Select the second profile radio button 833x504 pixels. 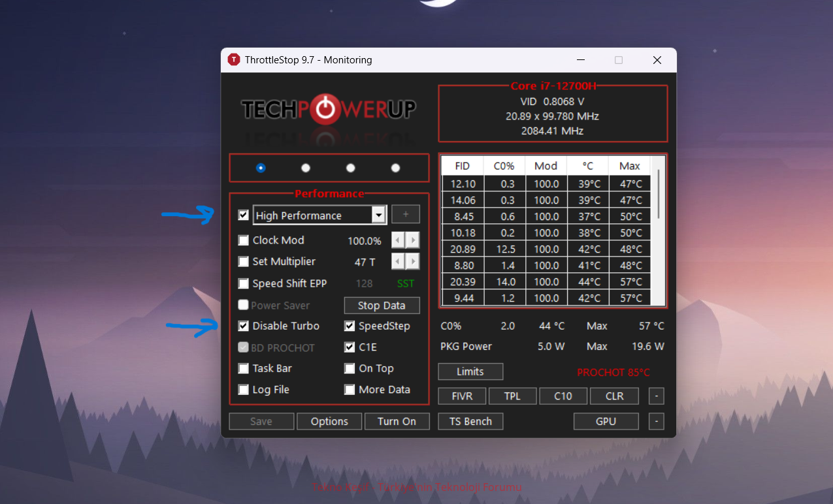tap(306, 168)
